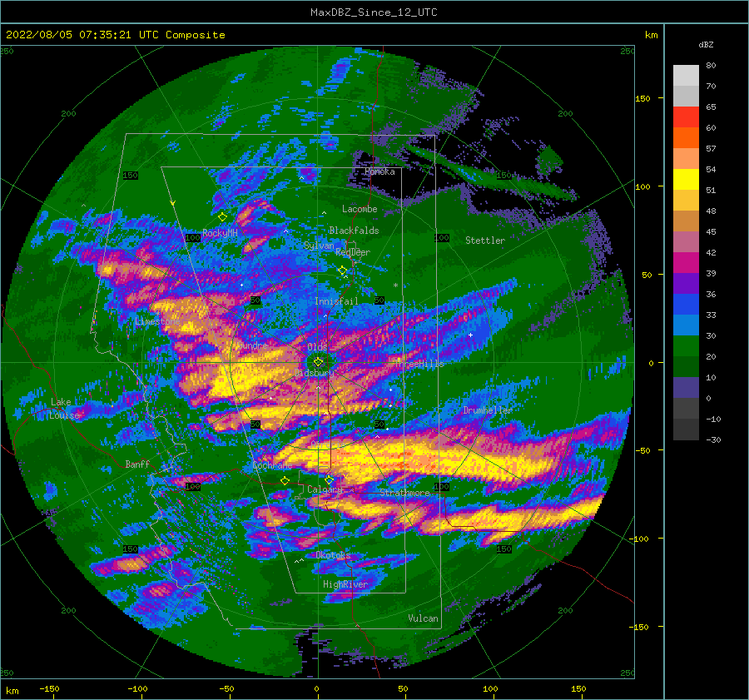Click the ThreeHills label

[419, 364]
